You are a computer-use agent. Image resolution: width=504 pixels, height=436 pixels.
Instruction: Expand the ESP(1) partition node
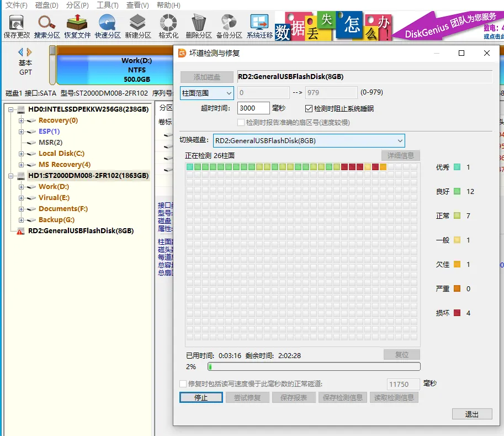coord(21,132)
